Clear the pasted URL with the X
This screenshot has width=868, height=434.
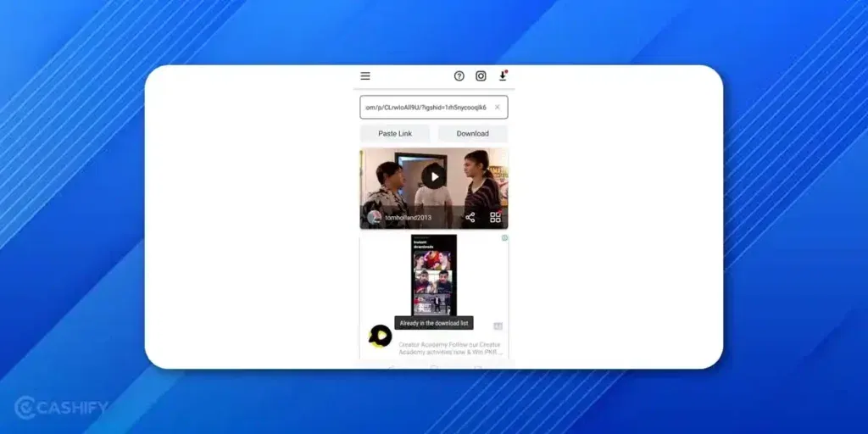point(497,108)
